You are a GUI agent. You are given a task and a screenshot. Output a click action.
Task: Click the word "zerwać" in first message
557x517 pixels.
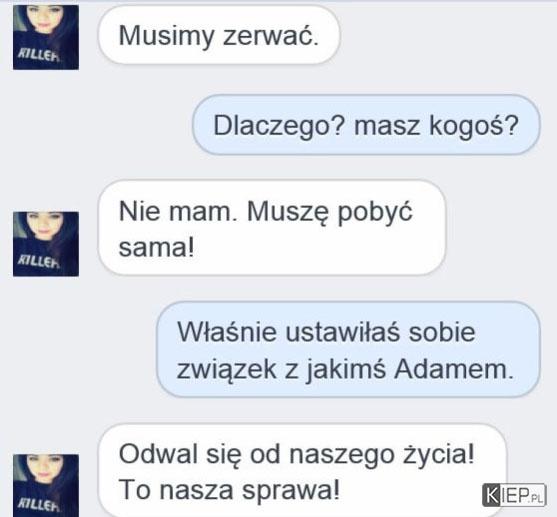tap(270, 36)
